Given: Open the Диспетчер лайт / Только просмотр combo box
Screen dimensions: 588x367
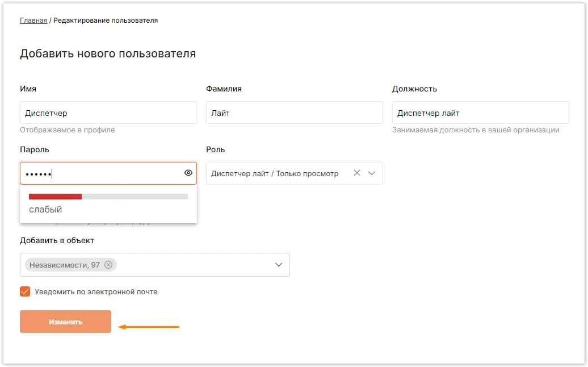Looking at the screenshot, I should click(x=295, y=173).
